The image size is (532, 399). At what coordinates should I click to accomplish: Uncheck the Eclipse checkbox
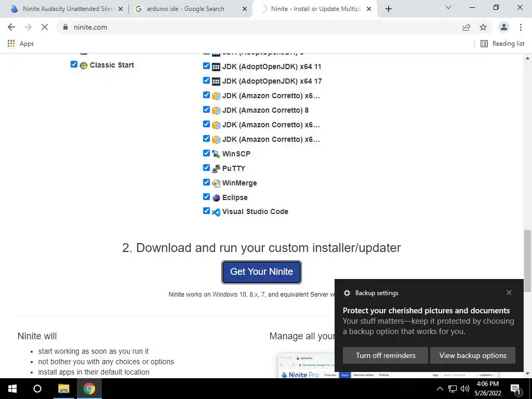[206, 197]
